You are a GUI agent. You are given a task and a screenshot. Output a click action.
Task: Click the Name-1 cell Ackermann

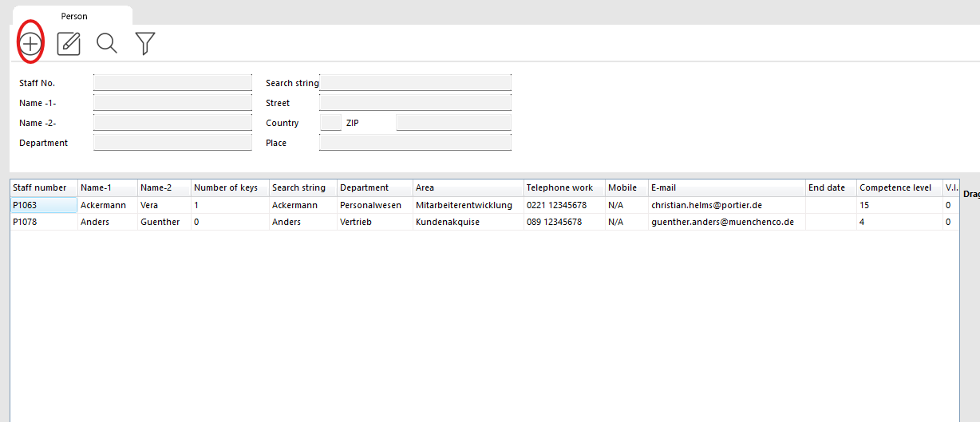pos(108,205)
